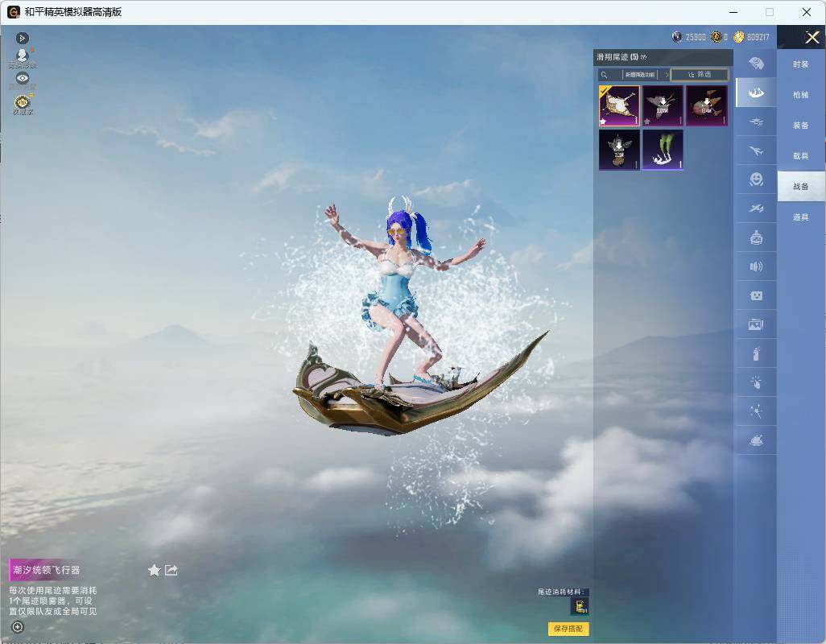Open the helicopter-shaped category icon
This screenshot has height=644, width=826.
[x=756, y=122]
